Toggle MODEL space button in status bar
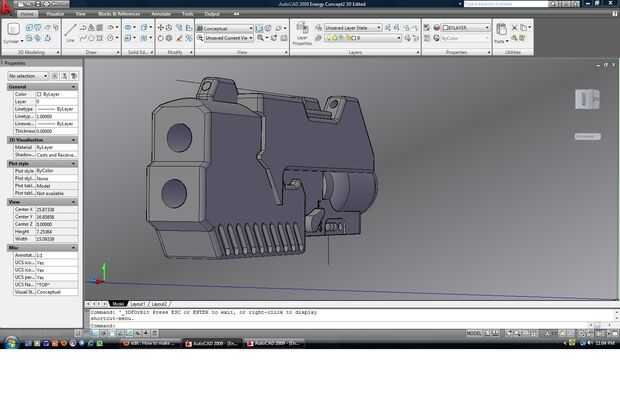 474,333
